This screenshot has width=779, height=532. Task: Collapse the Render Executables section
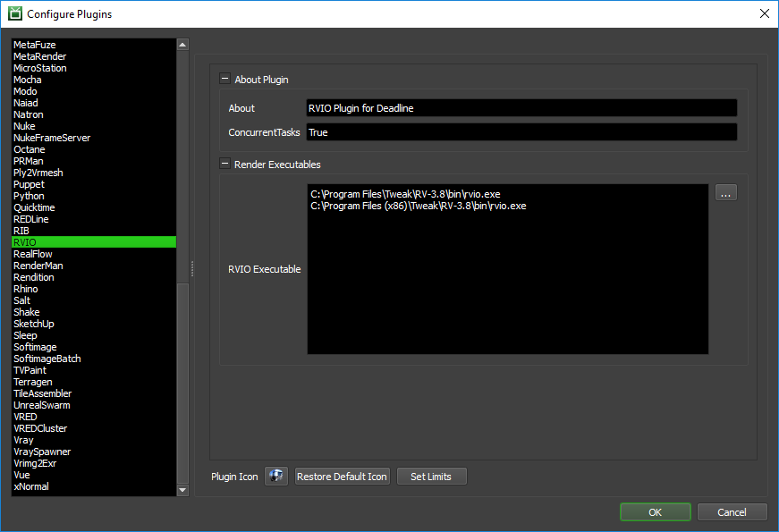[224, 165]
